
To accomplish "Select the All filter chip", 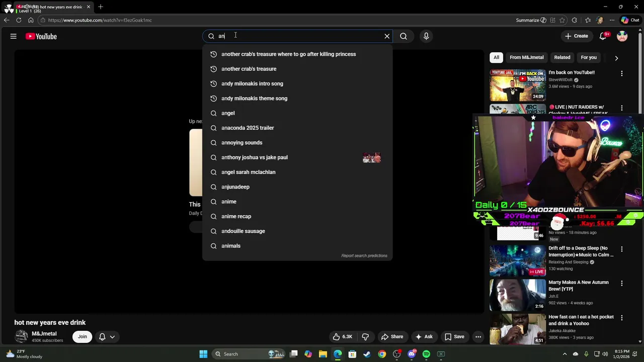I will [x=496, y=57].
